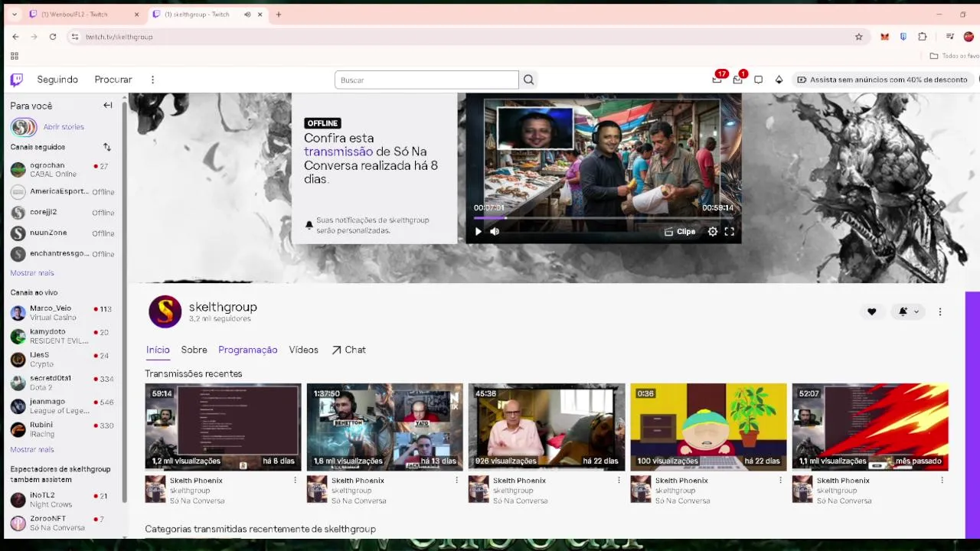This screenshot has width=980, height=551.
Task: Open the 52:07 recent broadcast thumbnail
Action: click(x=870, y=427)
